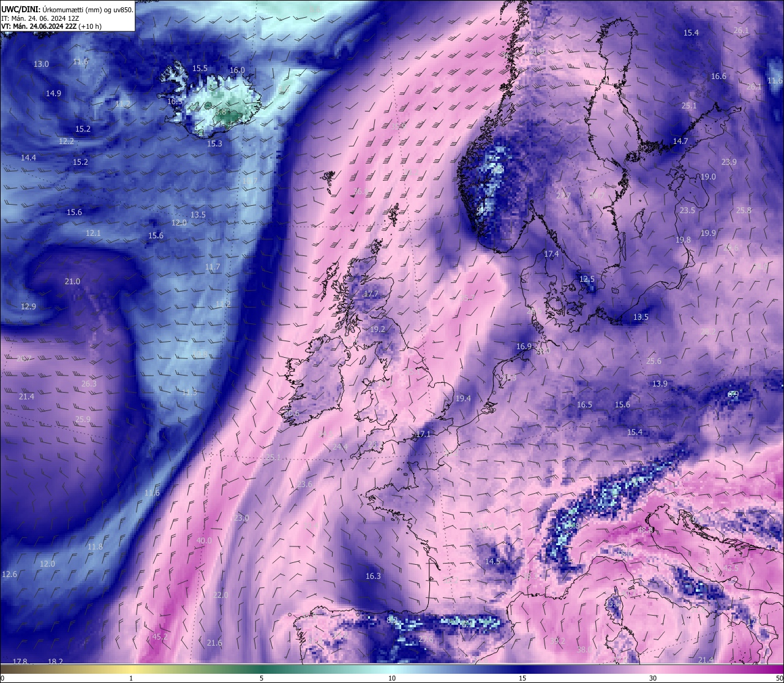Click the map value '12.5' over Denmark
This screenshot has height=683, width=784.
(x=587, y=279)
